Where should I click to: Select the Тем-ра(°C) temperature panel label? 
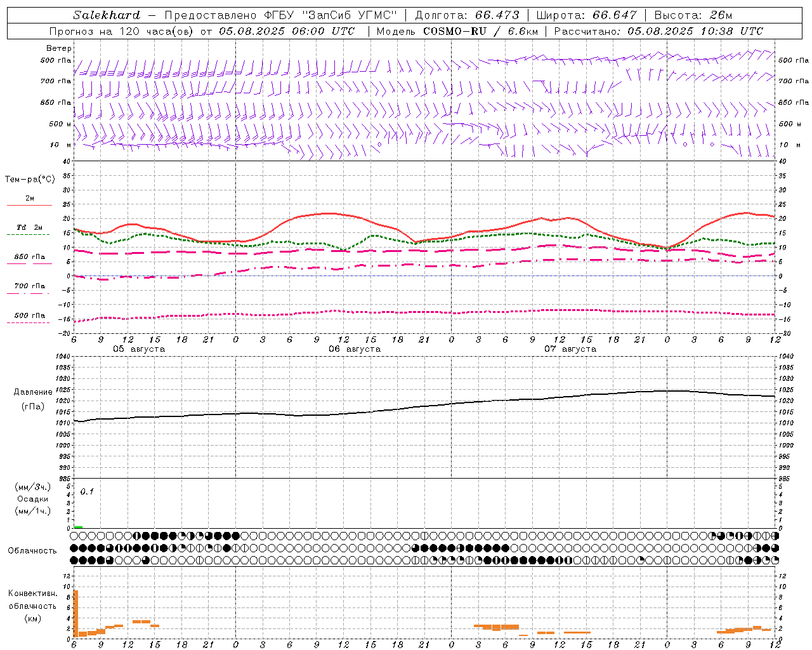[x=30, y=180]
